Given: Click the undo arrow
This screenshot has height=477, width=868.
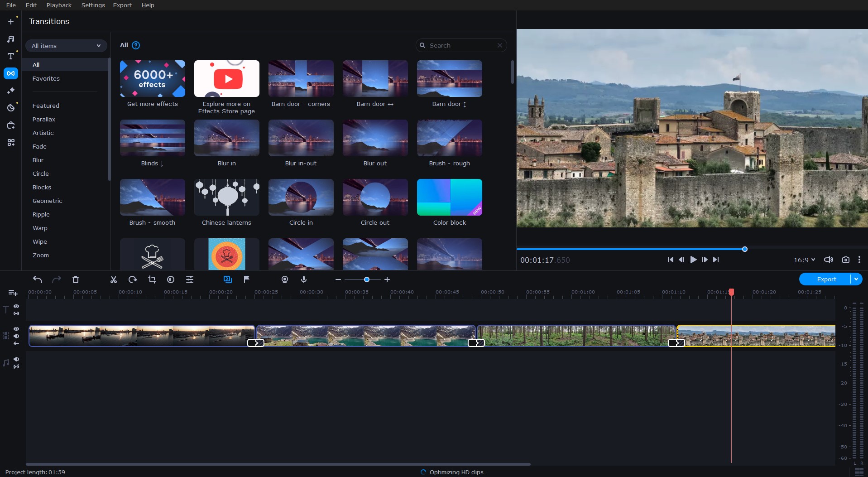Looking at the screenshot, I should (38, 279).
